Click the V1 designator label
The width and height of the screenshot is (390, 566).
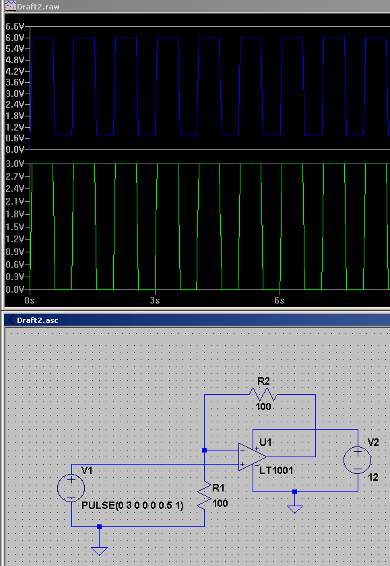pyautogui.click(x=87, y=470)
